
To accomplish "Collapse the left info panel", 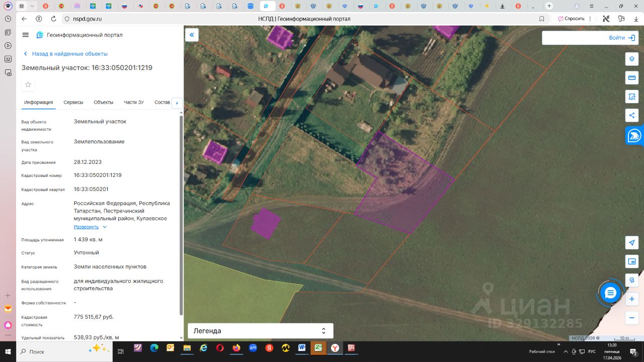I will pyautogui.click(x=192, y=35).
